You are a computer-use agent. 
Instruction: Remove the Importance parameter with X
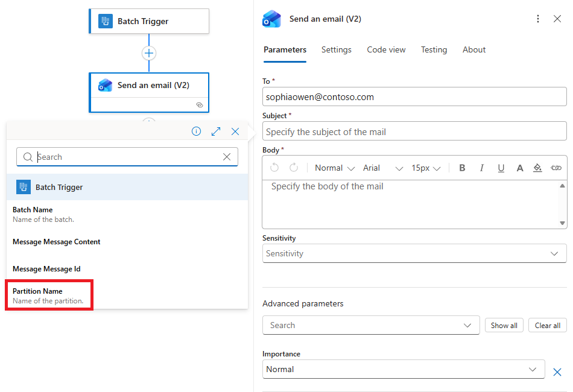(557, 372)
